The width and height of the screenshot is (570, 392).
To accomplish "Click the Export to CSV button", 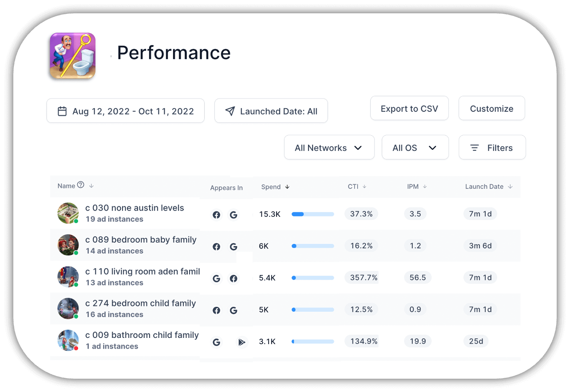I will (409, 108).
